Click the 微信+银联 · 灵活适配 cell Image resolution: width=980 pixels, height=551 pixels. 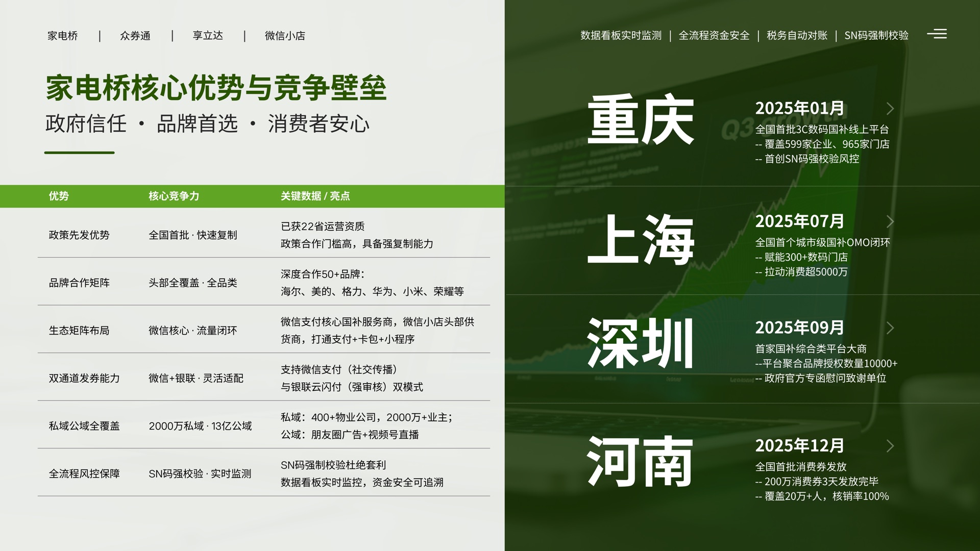click(x=196, y=378)
